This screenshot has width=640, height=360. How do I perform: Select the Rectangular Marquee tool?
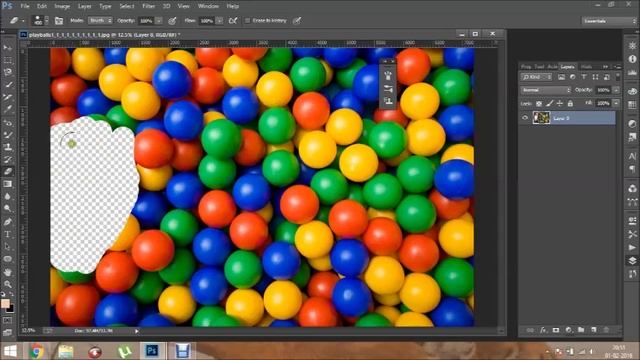(7, 60)
